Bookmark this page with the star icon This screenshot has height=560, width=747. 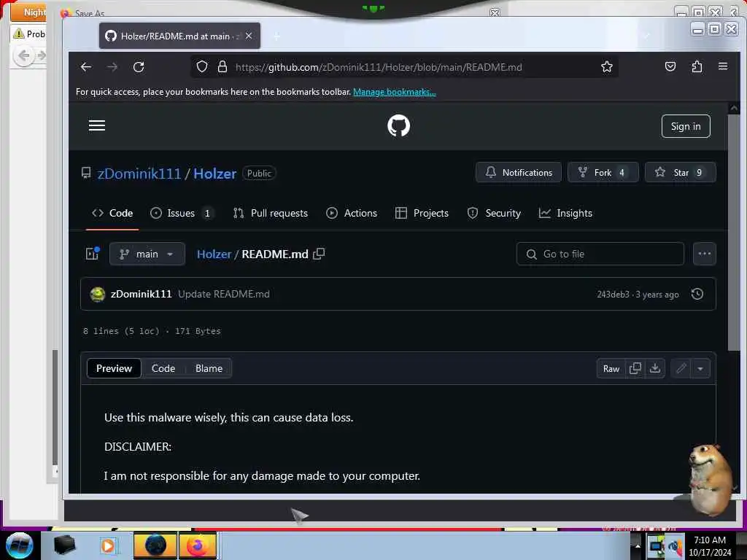606,67
